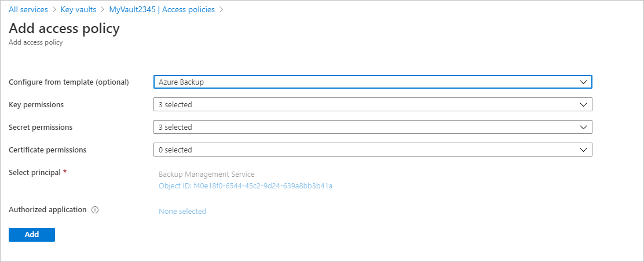Click the Object ID link for the principal
Viewport: 644px width, 262px height.
(x=246, y=186)
